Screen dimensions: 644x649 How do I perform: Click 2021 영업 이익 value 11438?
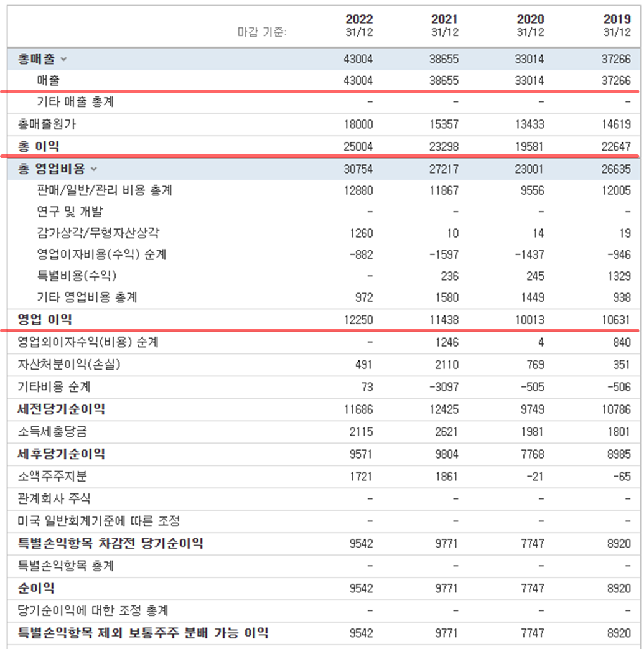pos(444,320)
